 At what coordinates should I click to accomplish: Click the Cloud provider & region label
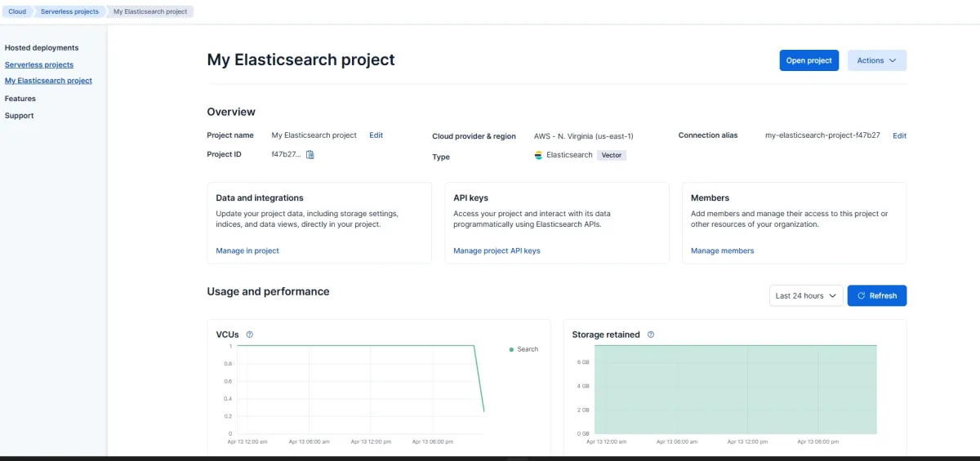[474, 136]
